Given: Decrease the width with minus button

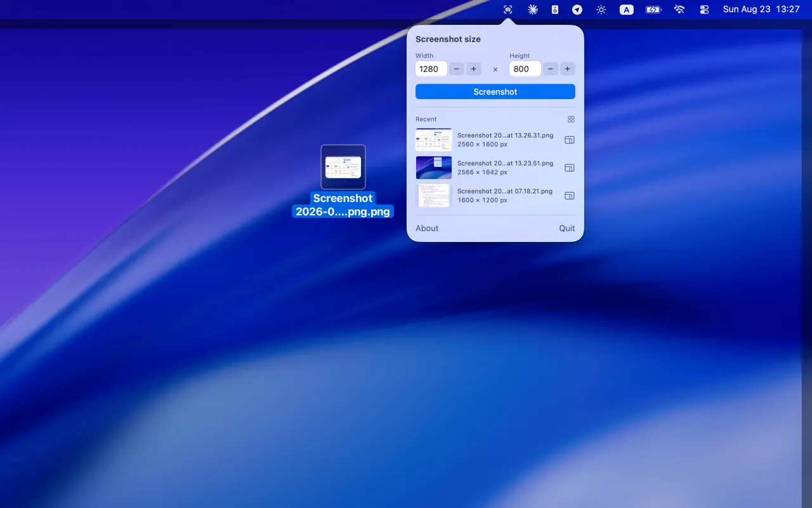Looking at the screenshot, I should click(x=457, y=69).
